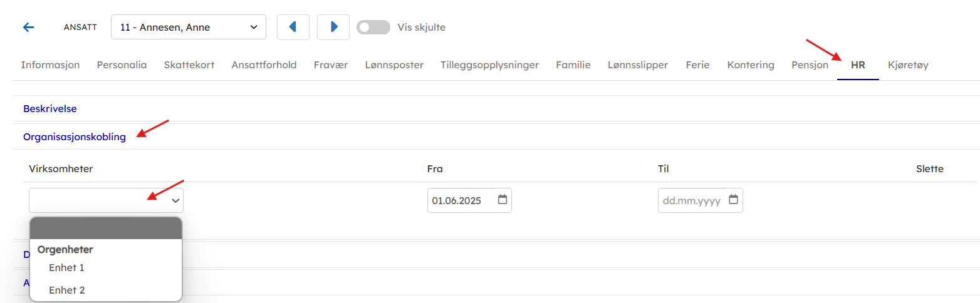Open calendar picker for Til date
The height and width of the screenshot is (303, 980).
tap(734, 200)
